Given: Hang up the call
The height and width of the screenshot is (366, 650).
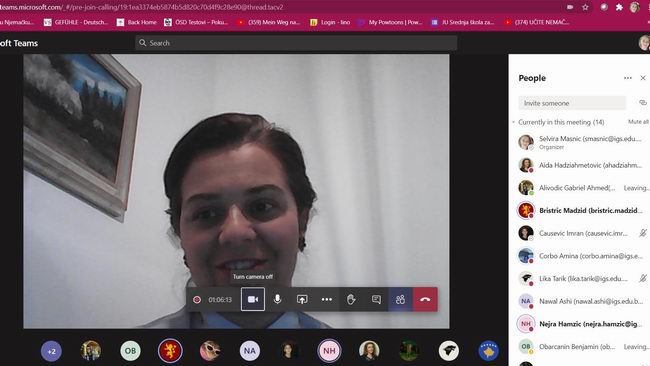Looking at the screenshot, I should (x=425, y=299).
